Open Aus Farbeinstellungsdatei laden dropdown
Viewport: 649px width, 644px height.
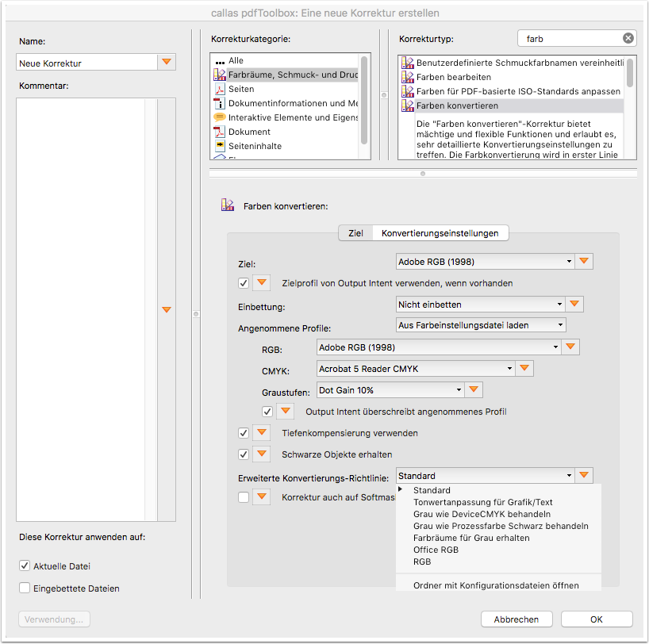(x=481, y=325)
